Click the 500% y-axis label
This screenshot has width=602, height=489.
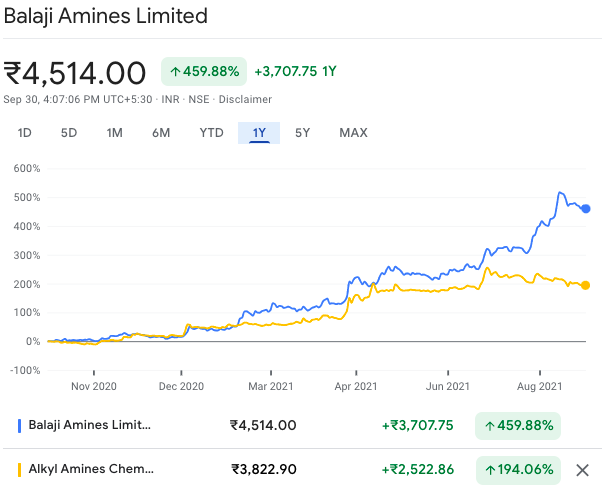click(x=27, y=198)
